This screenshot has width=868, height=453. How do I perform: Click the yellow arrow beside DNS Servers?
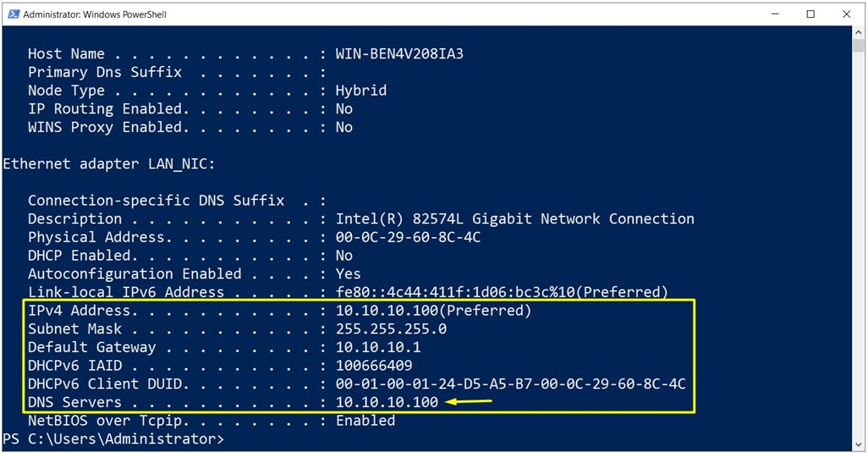pyautogui.click(x=469, y=401)
